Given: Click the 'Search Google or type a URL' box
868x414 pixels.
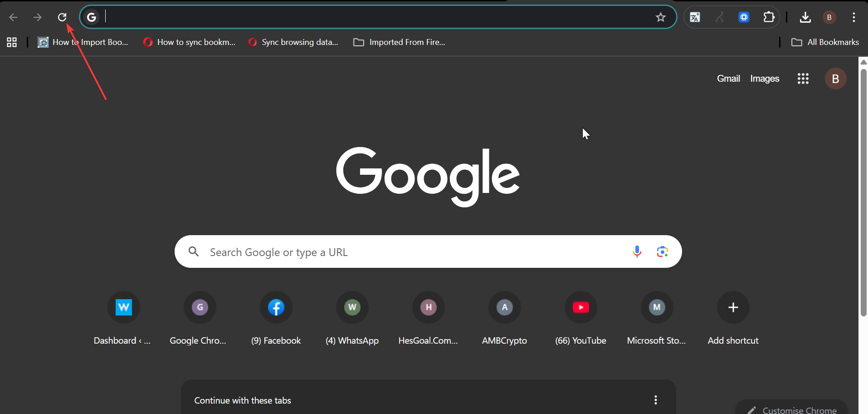Looking at the screenshot, I should click(428, 251).
